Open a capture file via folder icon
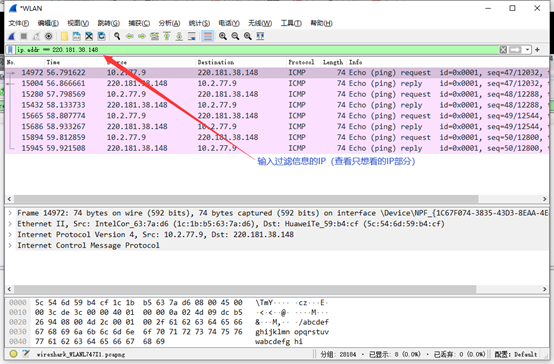The image size is (554, 364). click(x=64, y=36)
